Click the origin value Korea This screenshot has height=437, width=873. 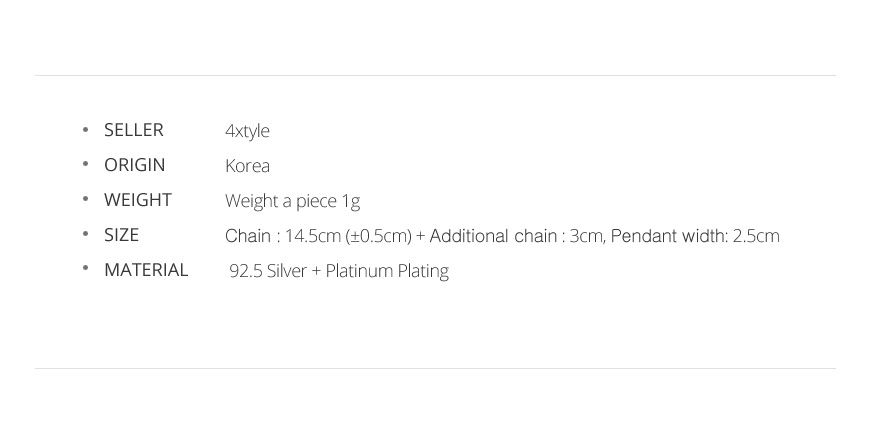tap(247, 165)
